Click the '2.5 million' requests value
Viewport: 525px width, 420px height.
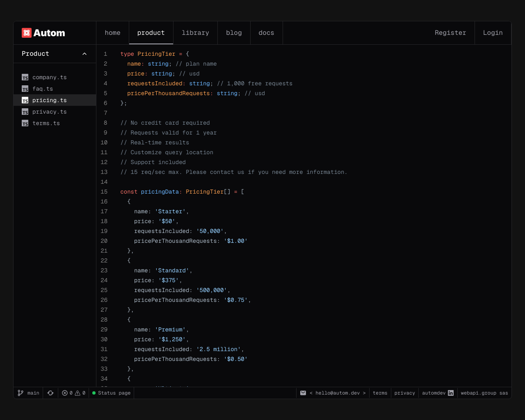pos(219,349)
